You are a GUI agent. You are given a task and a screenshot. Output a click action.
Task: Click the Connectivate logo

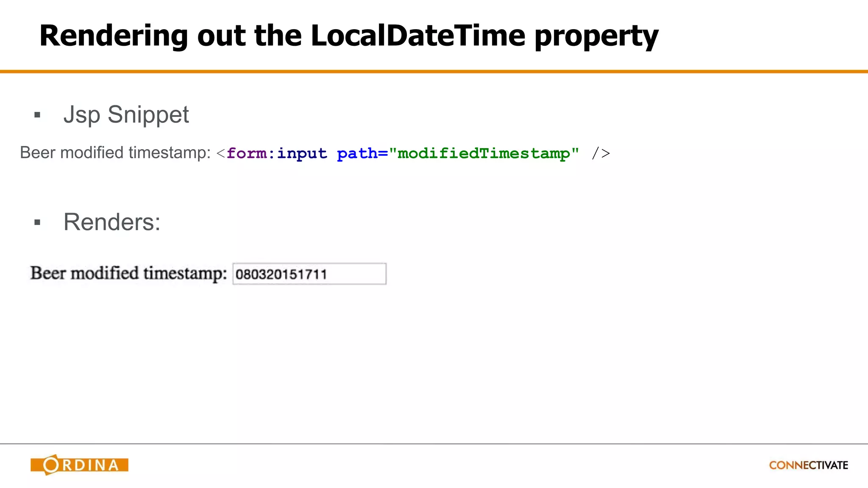point(808,465)
